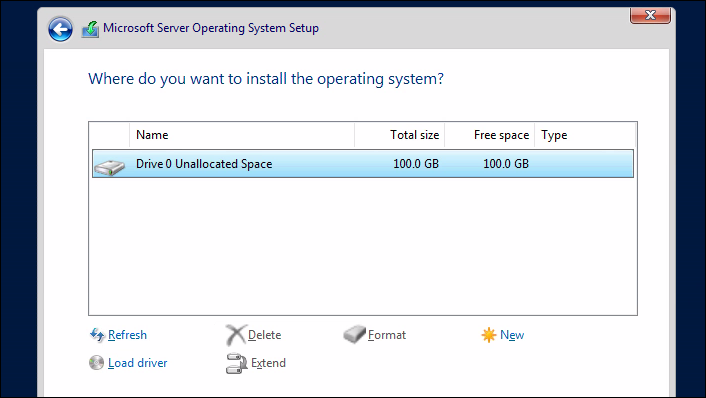Screen dimensions: 706x398
Task: Click the Delete text label
Action: pyautogui.click(x=264, y=335)
